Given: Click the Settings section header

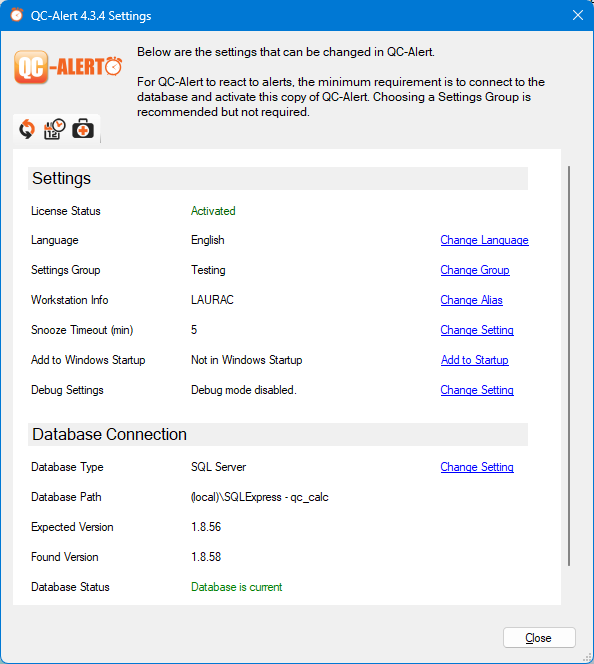Looking at the screenshot, I should 278,178.
